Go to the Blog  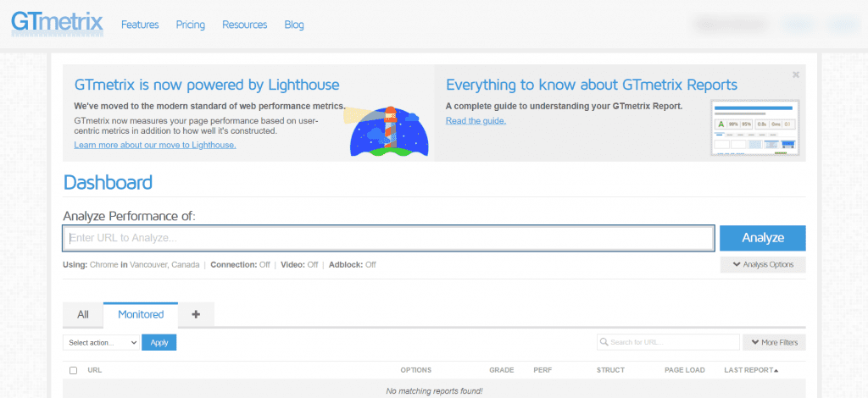[x=294, y=25]
